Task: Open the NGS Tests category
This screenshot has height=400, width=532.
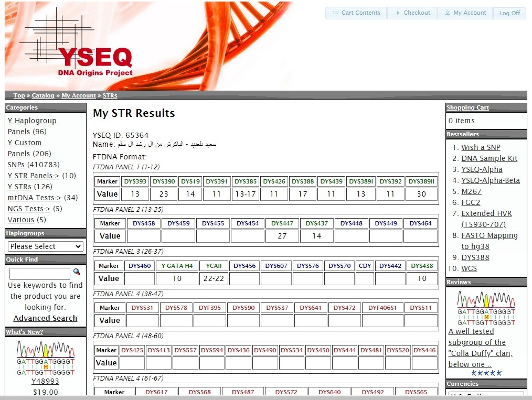Action: 29,209
